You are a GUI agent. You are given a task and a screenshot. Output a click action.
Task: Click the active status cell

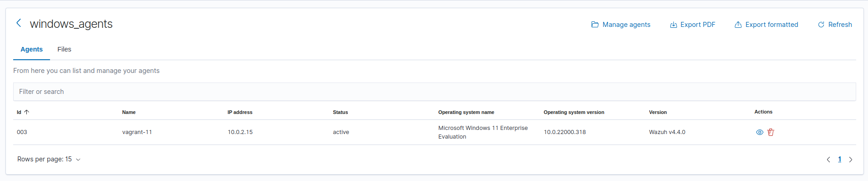(x=341, y=132)
